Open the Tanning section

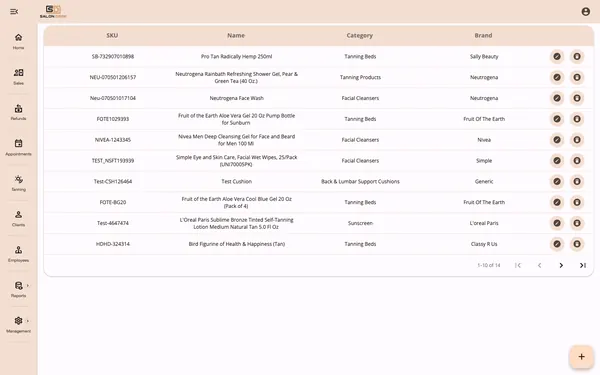[18, 183]
